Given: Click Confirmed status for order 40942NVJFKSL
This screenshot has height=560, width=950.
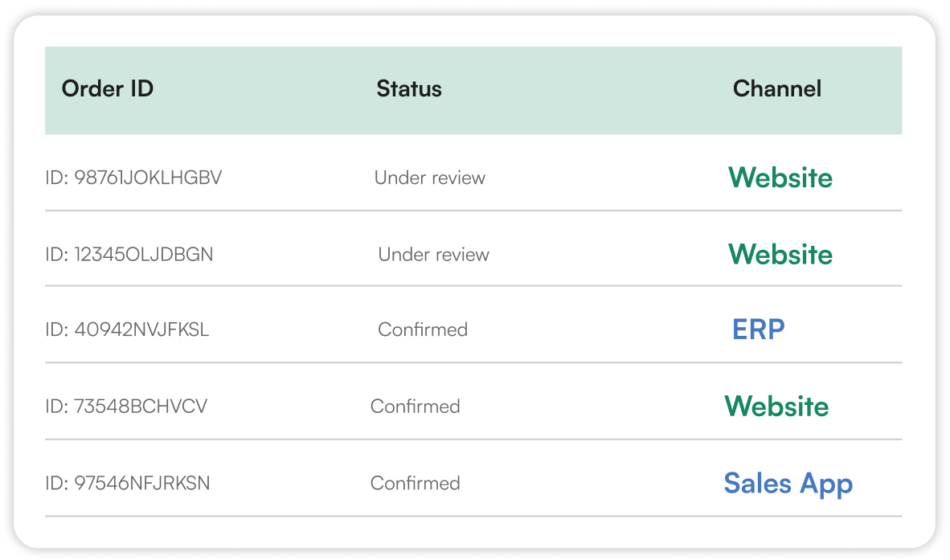Looking at the screenshot, I should 423,329.
